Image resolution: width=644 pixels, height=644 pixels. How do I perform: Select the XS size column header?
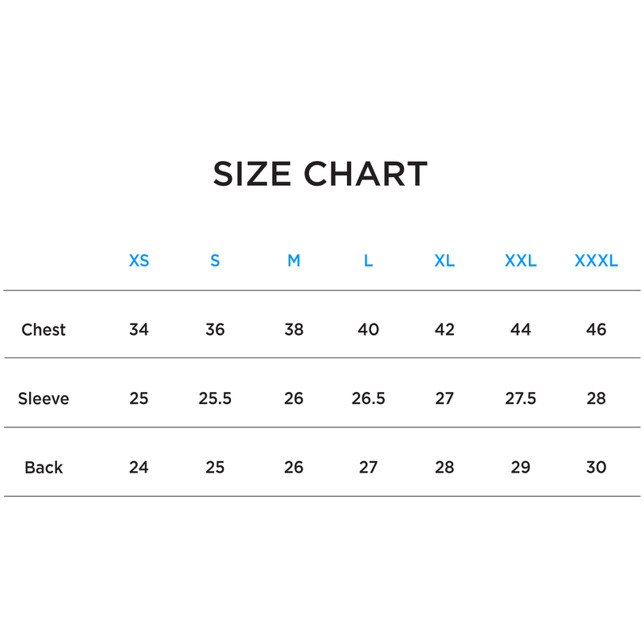139,261
